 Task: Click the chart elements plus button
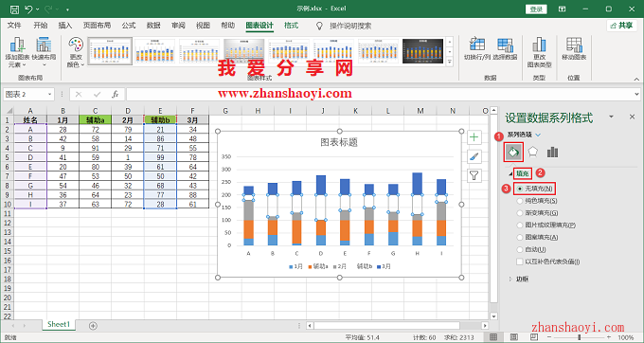coord(474,137)
